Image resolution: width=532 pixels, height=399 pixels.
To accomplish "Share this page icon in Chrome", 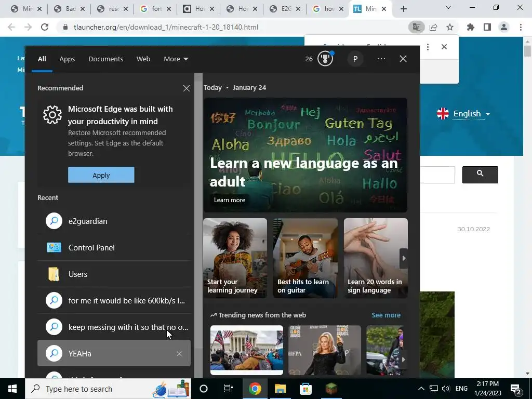I will (433, 27).
